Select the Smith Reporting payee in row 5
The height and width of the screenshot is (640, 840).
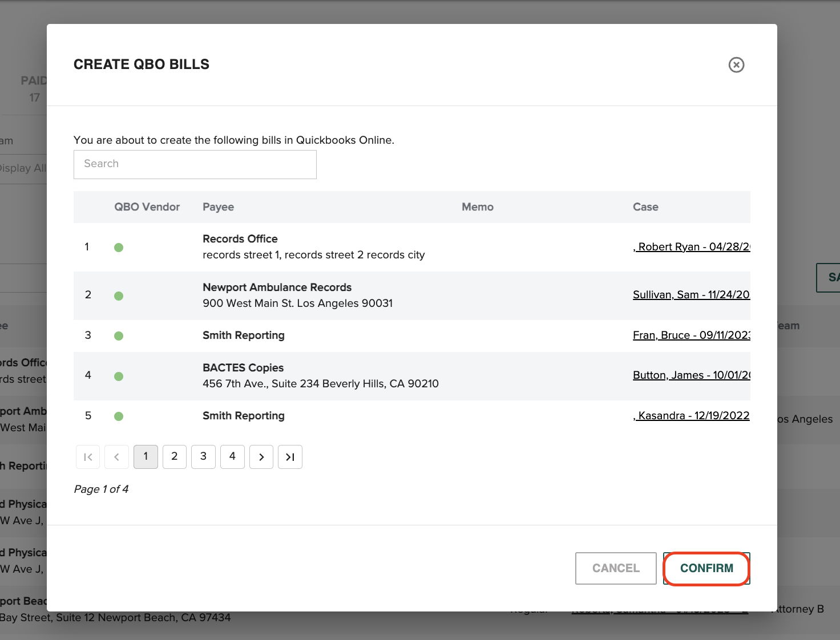(243, 416)
